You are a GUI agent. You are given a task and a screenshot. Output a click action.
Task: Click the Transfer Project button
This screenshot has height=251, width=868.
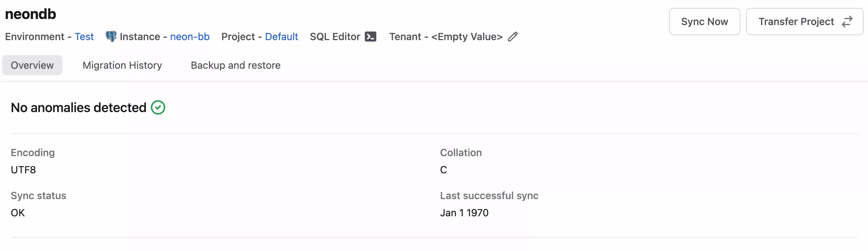click(x=805, y=21)
